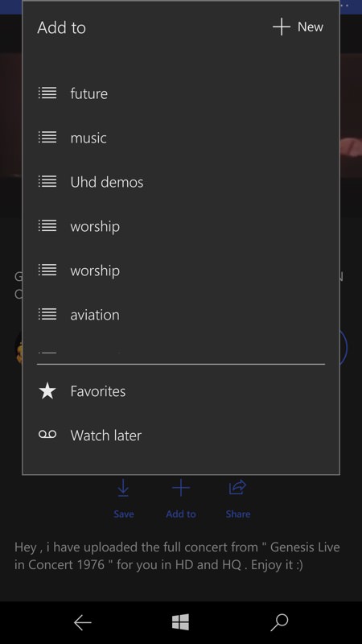Viewport: 362px width, 644px height.
Task: Click the Uhd demos playlist icon
Action: (47, 182)
